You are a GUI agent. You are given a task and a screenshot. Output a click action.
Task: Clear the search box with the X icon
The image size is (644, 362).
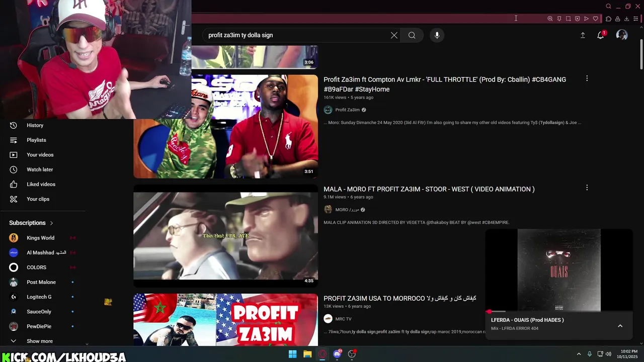[x=394, y=35]
